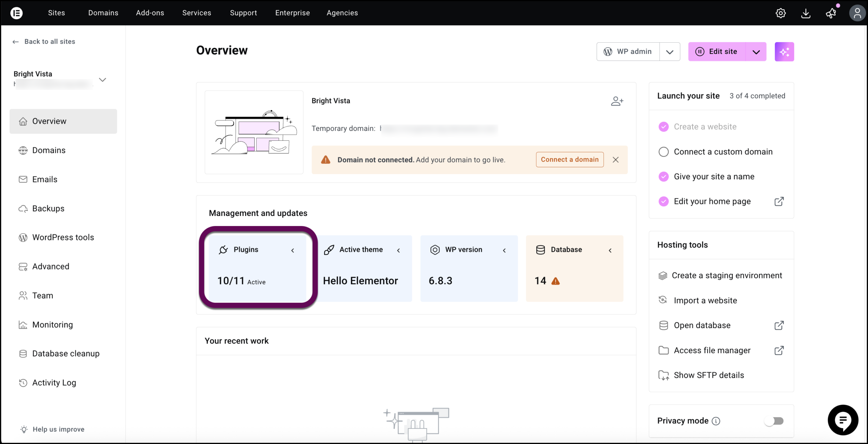Dismiss the domain not connected banner
The height and width of the screenshot is (444, 868).
click(616, 160)
